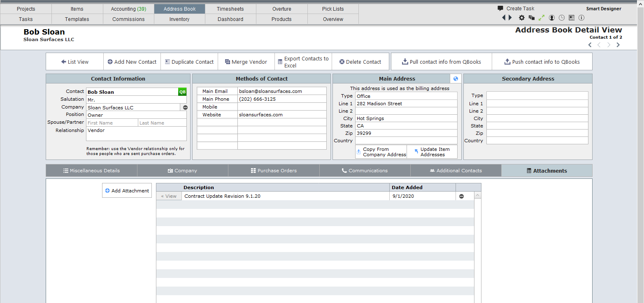Click the Salutation field with Mr.
Image resolution: width=644 pixels, height=303 pixels.
click(136, 99)
